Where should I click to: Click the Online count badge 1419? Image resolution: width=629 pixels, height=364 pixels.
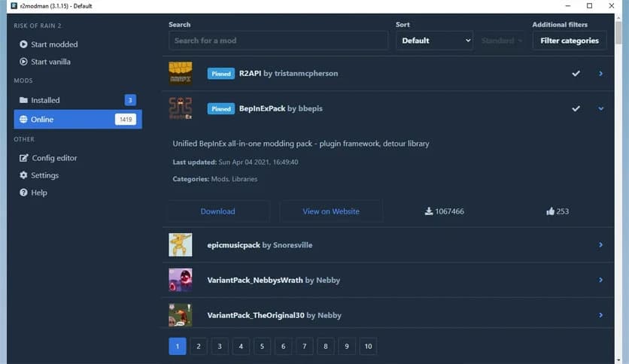click(x=126, y=119)
